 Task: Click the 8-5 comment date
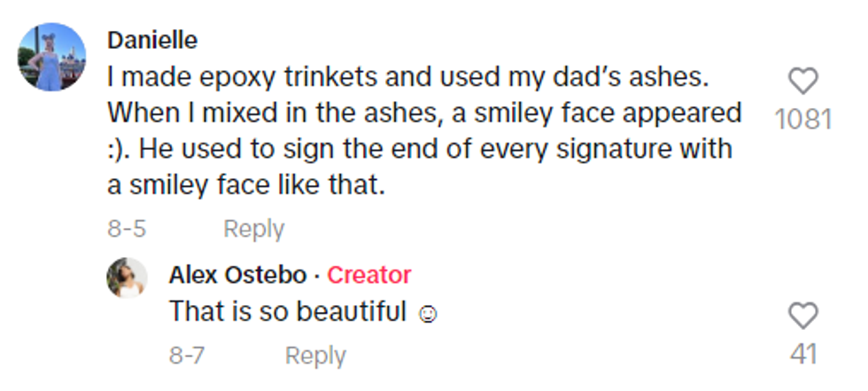[127, 229]
